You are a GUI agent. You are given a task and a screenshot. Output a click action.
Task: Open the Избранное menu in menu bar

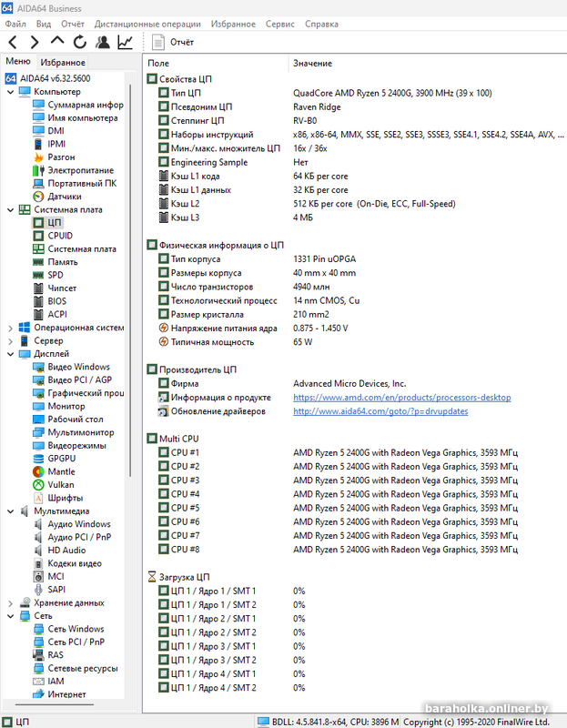tap(233, 24)
